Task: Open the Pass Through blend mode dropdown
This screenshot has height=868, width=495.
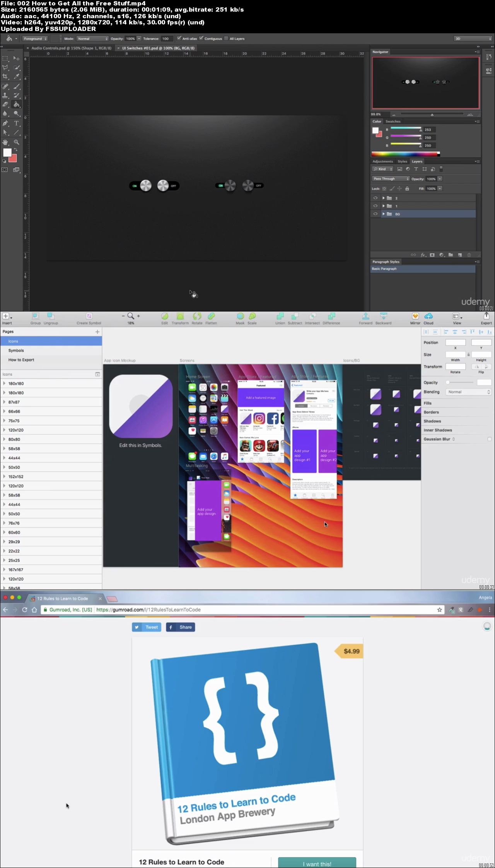Action: point(391,179)
